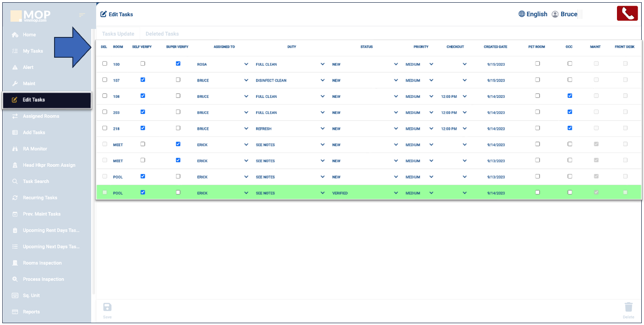Viewport: 644px width, 325px height.
Task: Check the DEL checkbox for room 100
Action: pyautogui.click(x=105, y=64)
